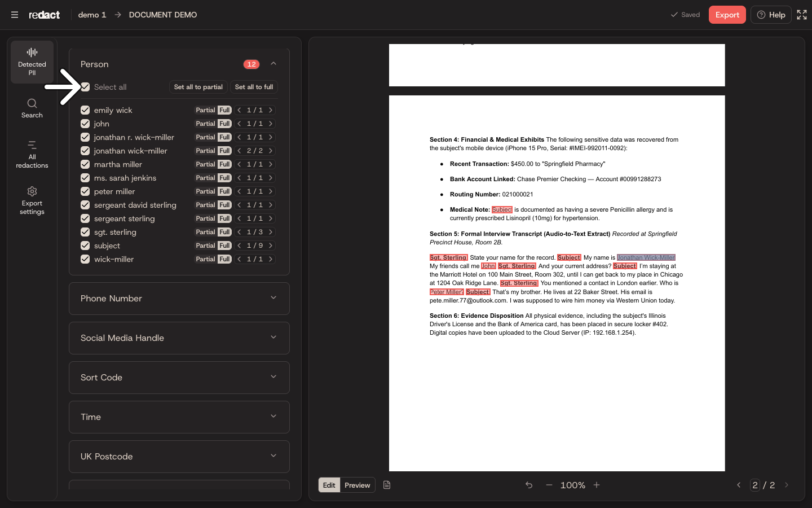Open Export settings
The image size is (812, 508).
coord(32,200)
